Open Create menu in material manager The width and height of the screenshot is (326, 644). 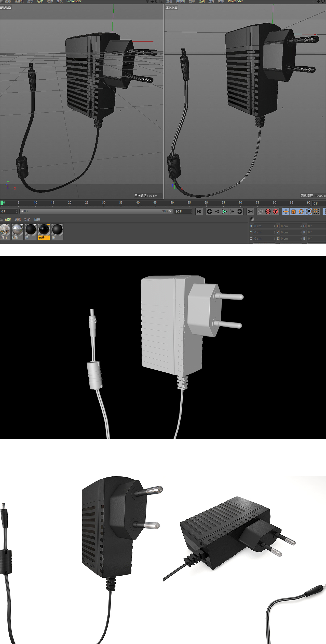point(8,219)
